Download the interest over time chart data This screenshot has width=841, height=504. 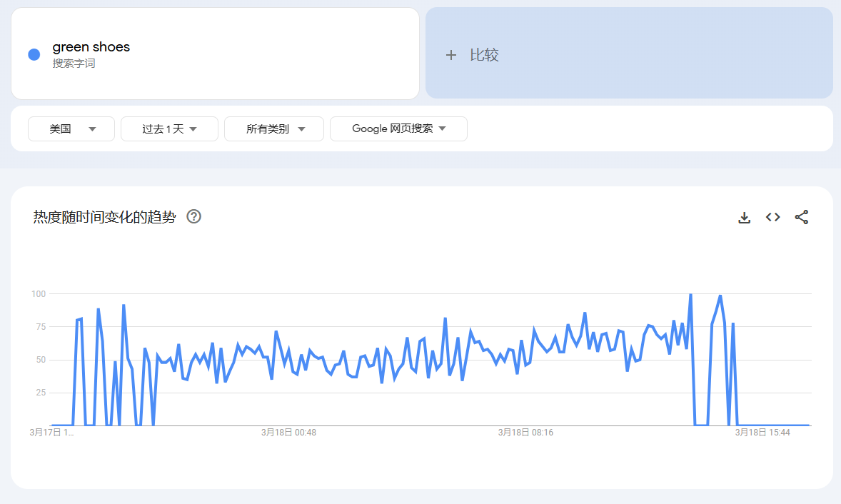pos(744,217)
